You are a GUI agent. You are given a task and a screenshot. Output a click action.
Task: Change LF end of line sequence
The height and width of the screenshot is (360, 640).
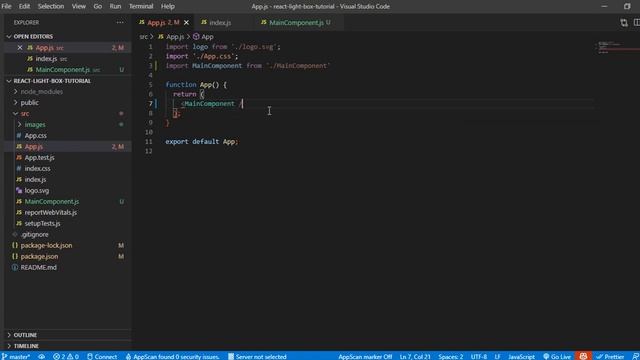tap(498, 356)
